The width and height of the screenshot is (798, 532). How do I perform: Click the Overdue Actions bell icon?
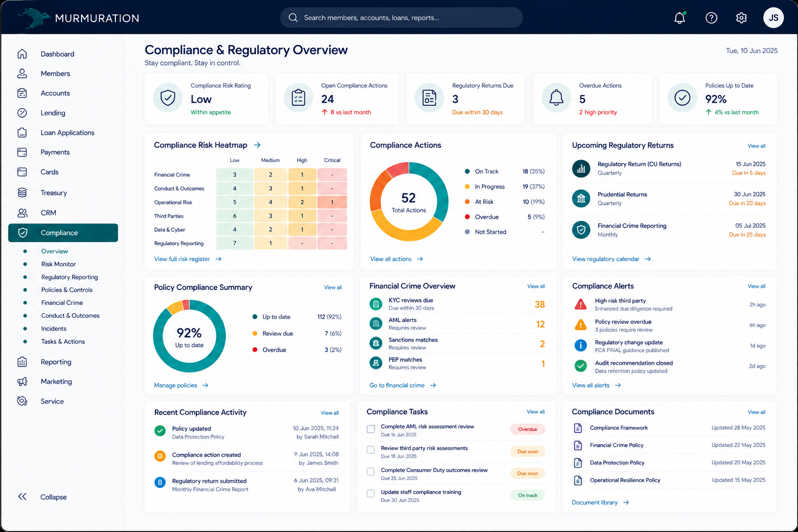pyautogui.click(x=556, y=98)
